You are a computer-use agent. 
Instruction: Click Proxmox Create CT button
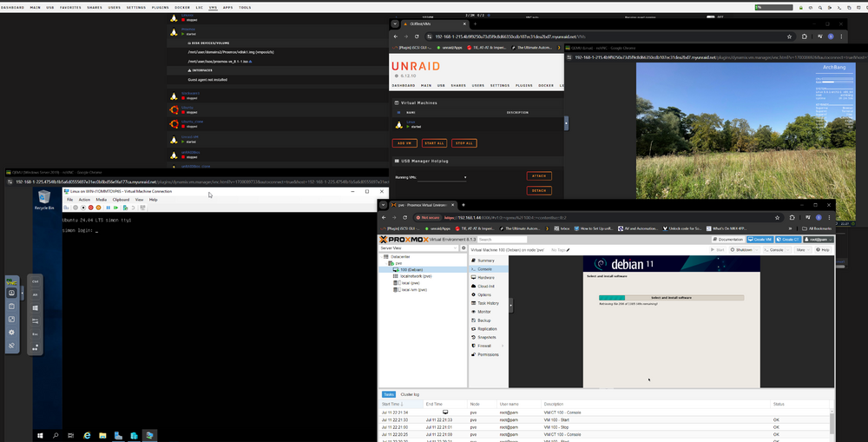(788, 240)
